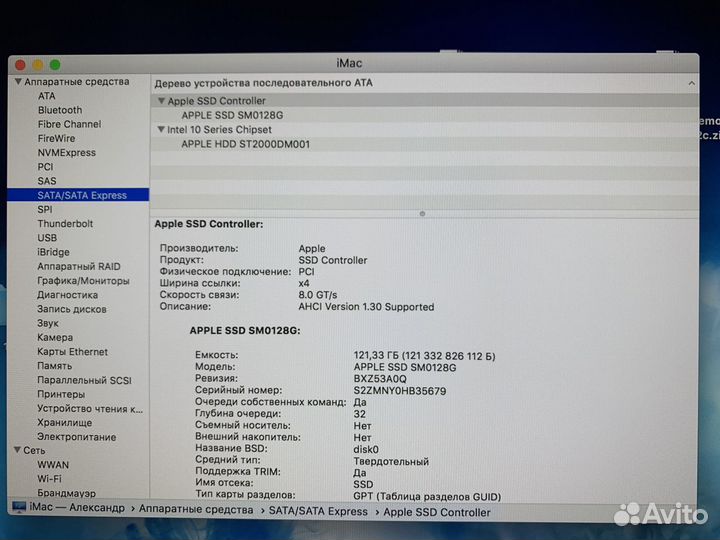Click the Твердотельный medium type value

pyautogui.click(x=391, y=461)
